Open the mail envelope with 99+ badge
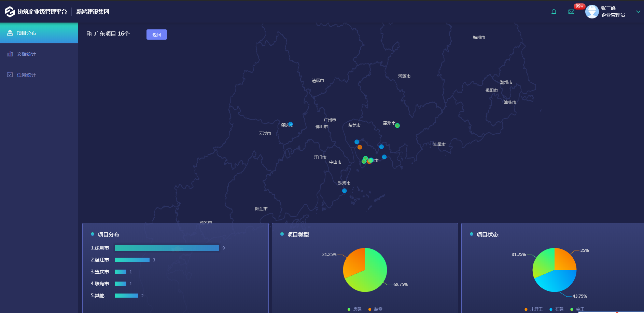The width and height of the screenshot is (644, 313). point(571,12)
